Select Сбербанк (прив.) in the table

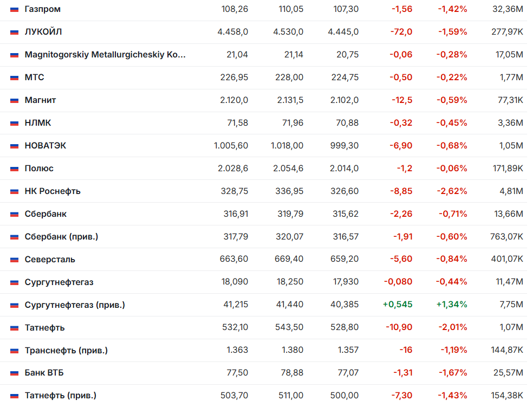pyautogui.click(x=61, y=237)
